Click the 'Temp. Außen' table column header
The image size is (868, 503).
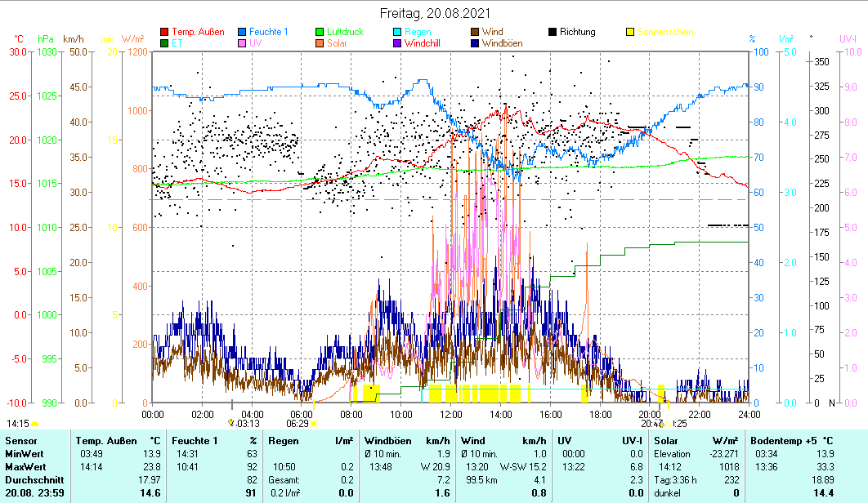click(x=106, y=441)
